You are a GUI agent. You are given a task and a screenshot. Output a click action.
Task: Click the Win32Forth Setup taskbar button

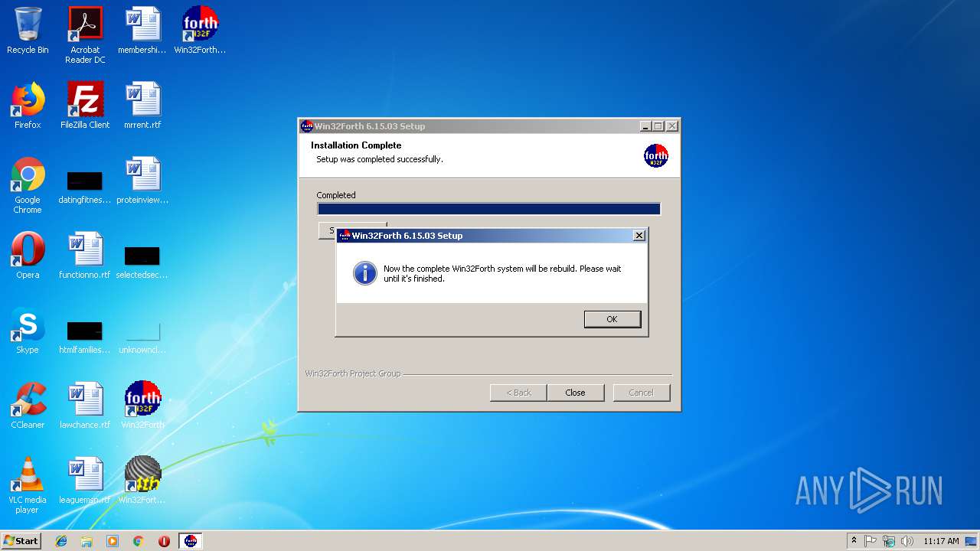(x=191, y=541)
